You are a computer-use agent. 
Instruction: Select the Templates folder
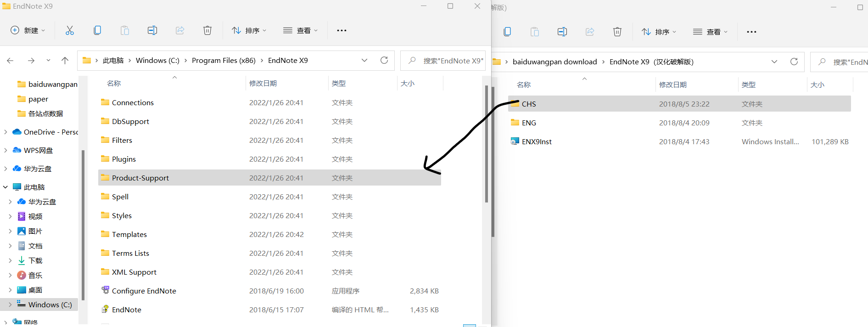tap(269, 234)
